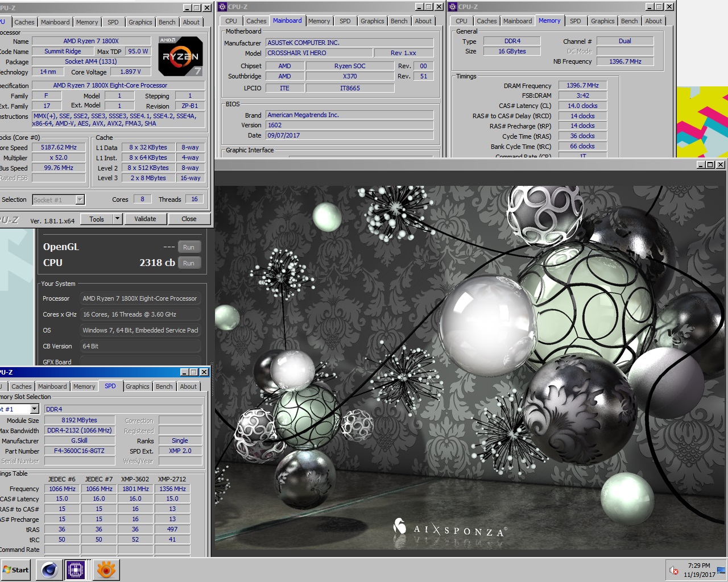Click the Size value '16 GBytes'
Image resolution: width=728 pixels, height=582 pixels.
point(512,51)
